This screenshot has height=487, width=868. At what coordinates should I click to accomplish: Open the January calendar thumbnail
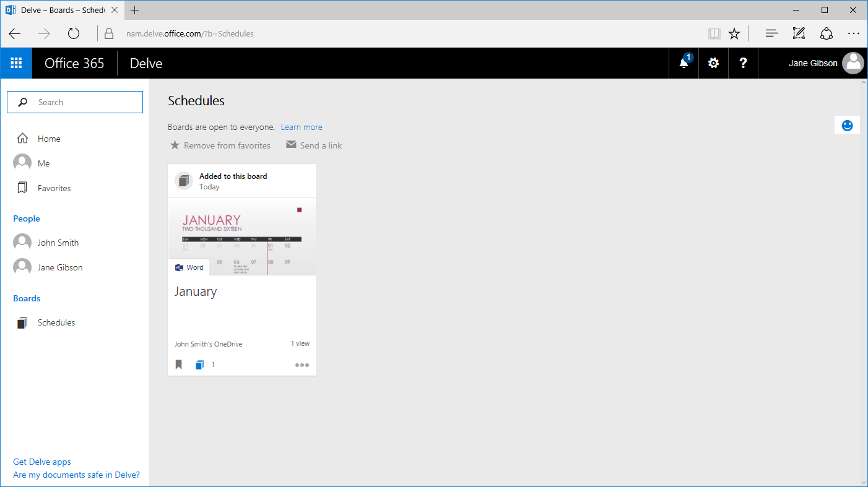point(242,236)
